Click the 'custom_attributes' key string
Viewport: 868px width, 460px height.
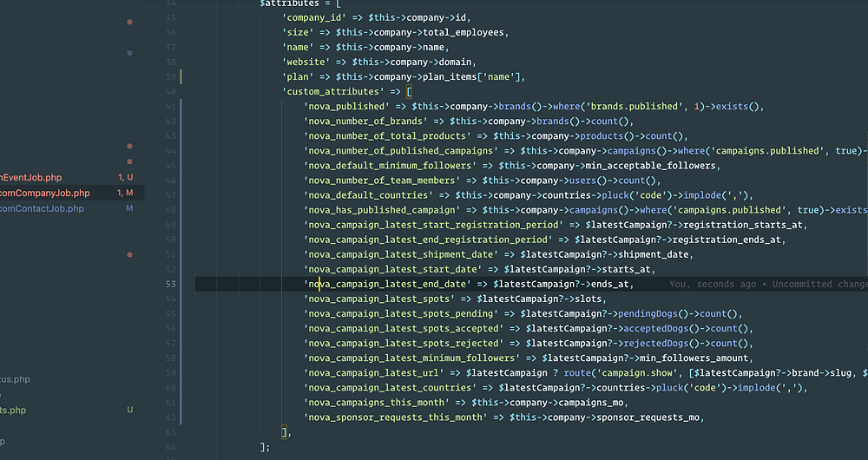coord(333,92)
